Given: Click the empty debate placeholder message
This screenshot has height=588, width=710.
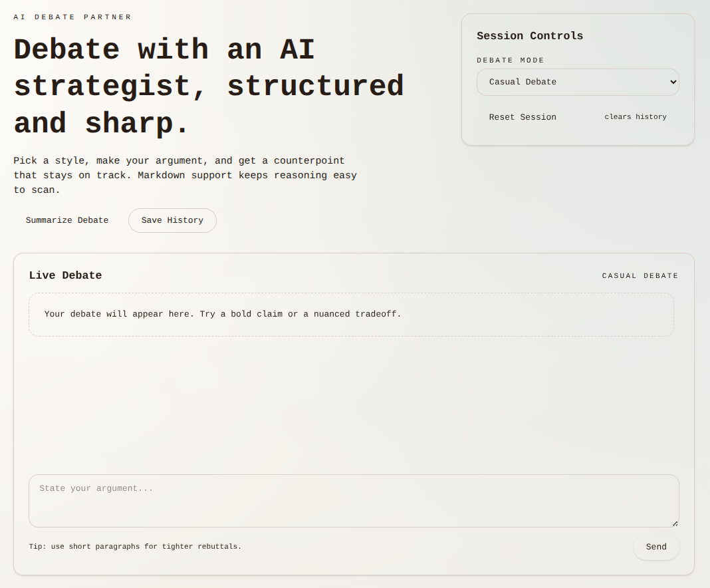Looking at the screenshot, I should click(x=223, y=314).
